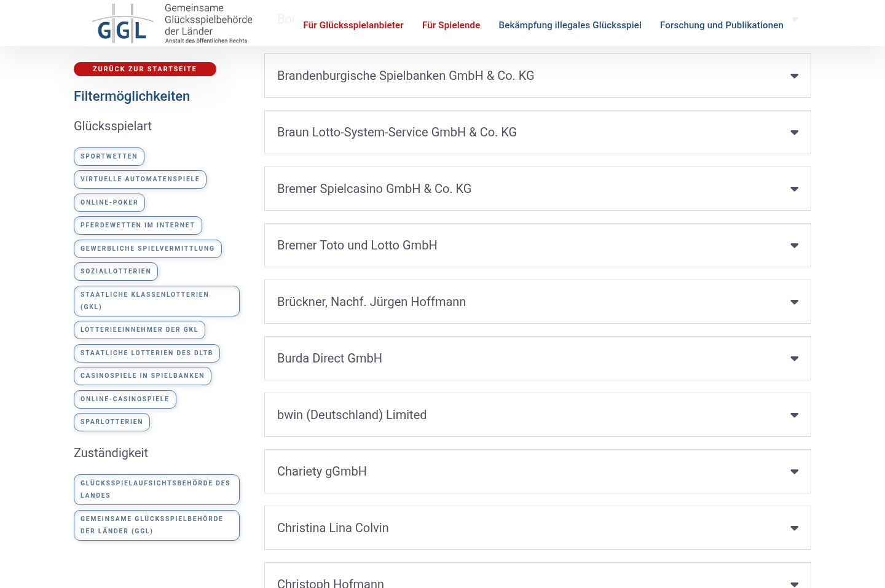Select Lotterieeinnehmer der GKL filter

pyautogui.click(x=140, y=330)
